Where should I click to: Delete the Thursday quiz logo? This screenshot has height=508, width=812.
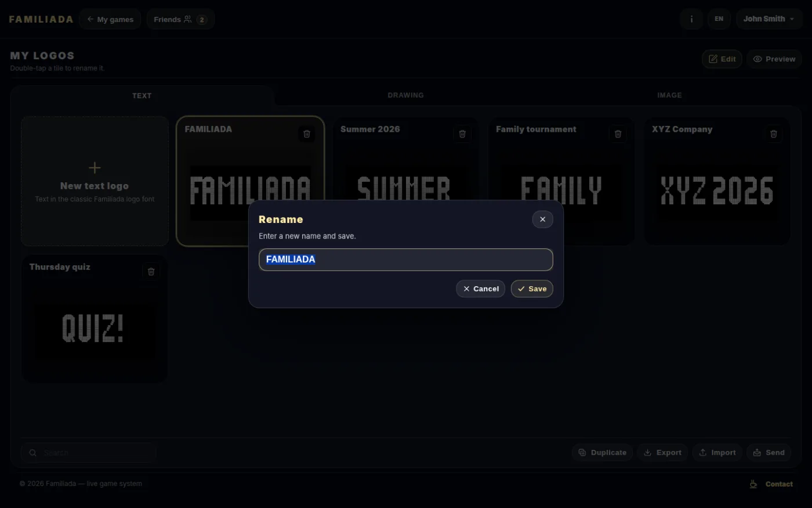coord(151,272)
